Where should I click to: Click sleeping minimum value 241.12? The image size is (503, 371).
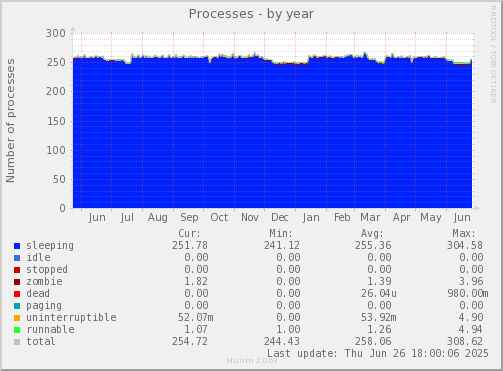[x=282, y=246]
